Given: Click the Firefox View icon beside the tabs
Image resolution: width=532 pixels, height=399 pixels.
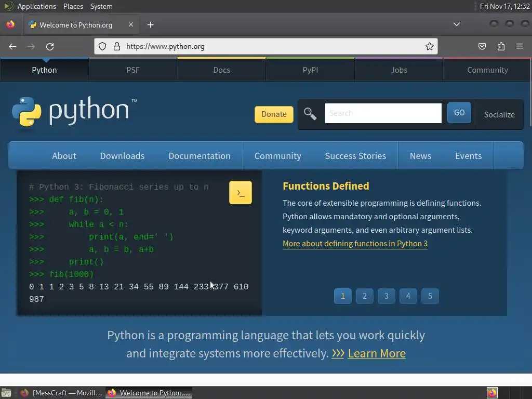Looking at the screenshot, I should pos(10,24).
